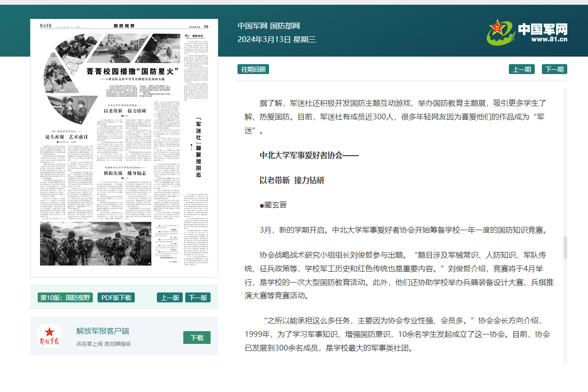
Task: Visit 中国军网 from the header text
Action: [x=253, y=26]
